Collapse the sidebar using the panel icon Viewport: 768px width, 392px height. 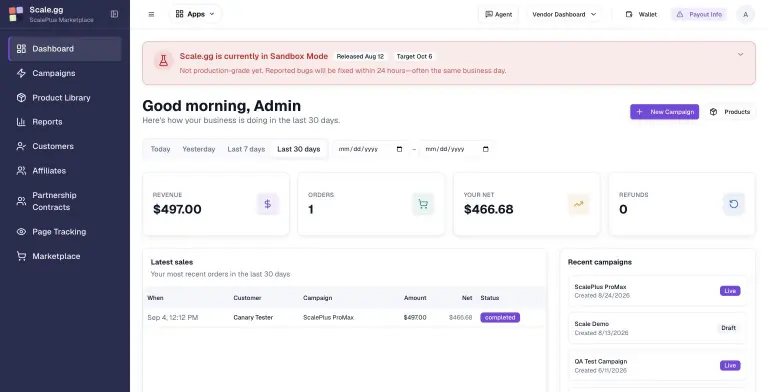pyautogui.click(x=115, y=14)
